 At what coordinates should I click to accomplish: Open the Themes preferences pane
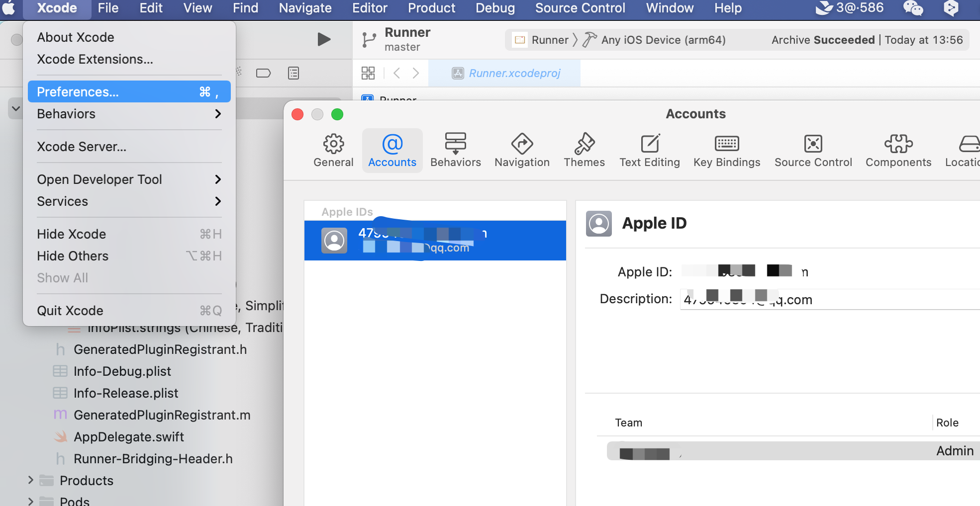584,151
